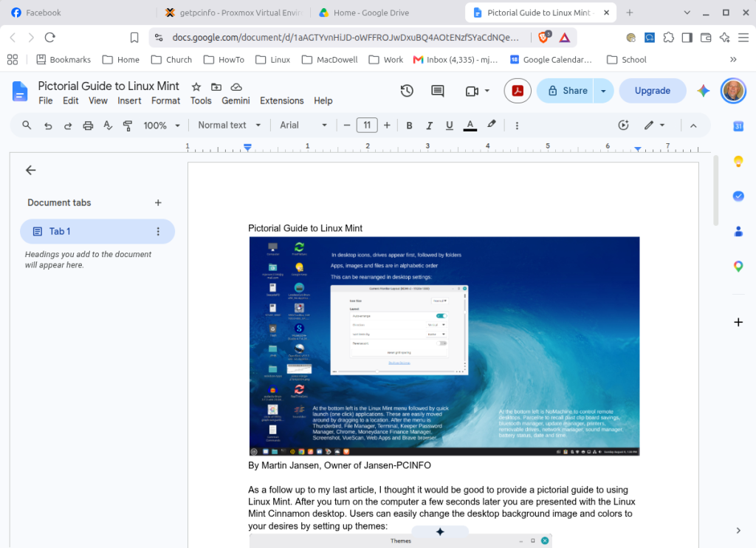Open the Church bookmarks folder
The width and height of the screenshot is (756, 548).
(x=171, y=59)
